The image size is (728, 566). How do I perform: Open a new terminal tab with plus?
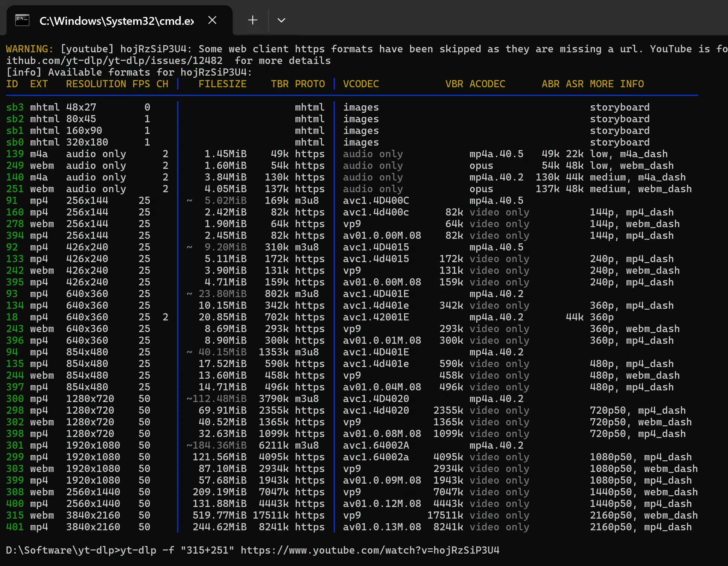[x=252, y=20]
